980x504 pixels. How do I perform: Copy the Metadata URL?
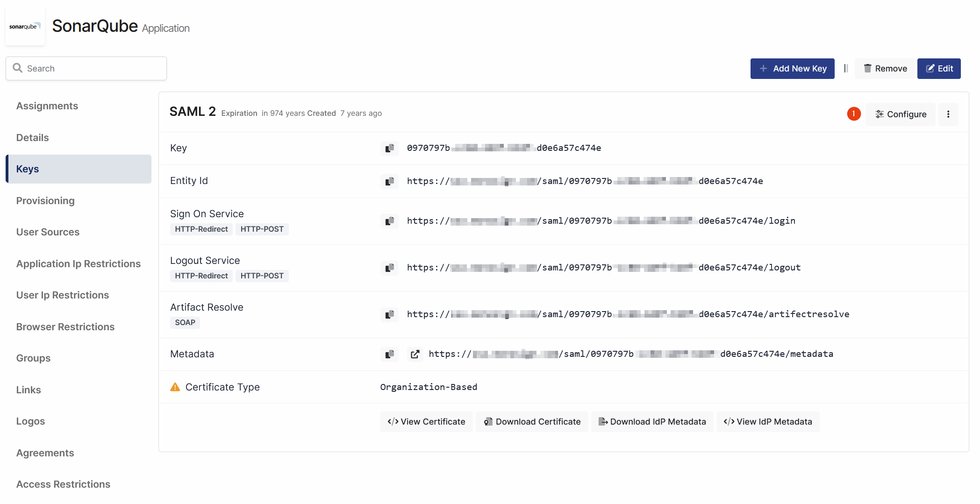[389, 354]
